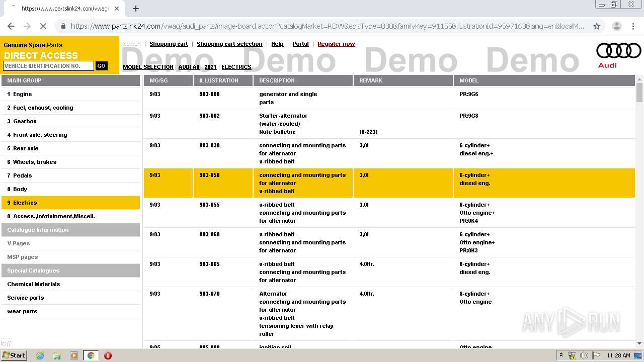Show hidden system tray icons
Image resolution: width=644 pixels, height=362 pixels.
click(x=561, y=355)
